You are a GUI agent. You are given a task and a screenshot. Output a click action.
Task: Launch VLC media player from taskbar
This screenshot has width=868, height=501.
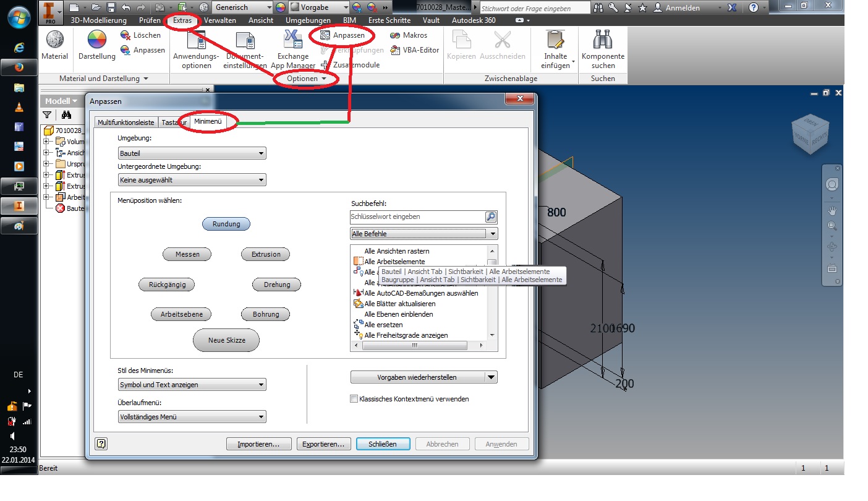(x=19, y=107)
